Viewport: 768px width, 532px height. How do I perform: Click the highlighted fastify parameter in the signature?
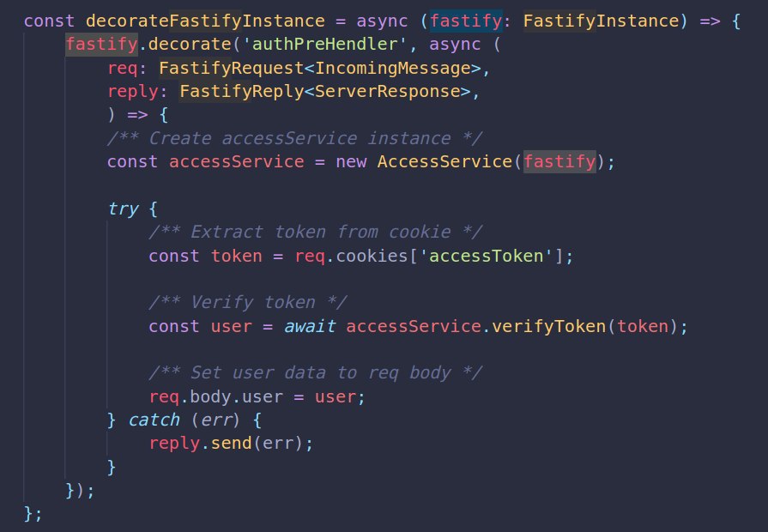[466, 21]
